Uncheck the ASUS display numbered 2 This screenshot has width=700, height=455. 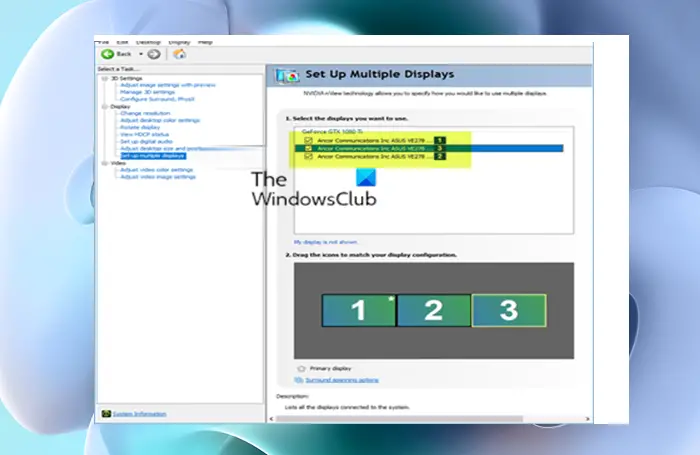point(308,156)
